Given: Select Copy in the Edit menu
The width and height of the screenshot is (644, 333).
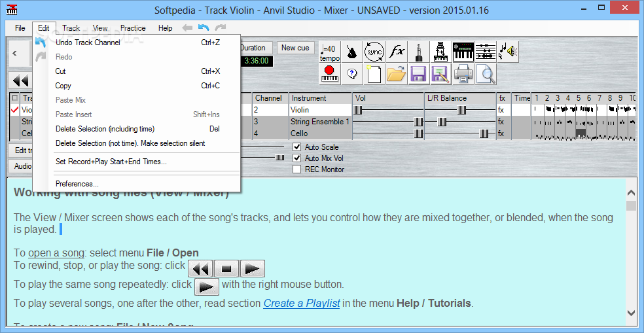Looking at the screenshot, I should pyautogui.click(x=136, y=86).
